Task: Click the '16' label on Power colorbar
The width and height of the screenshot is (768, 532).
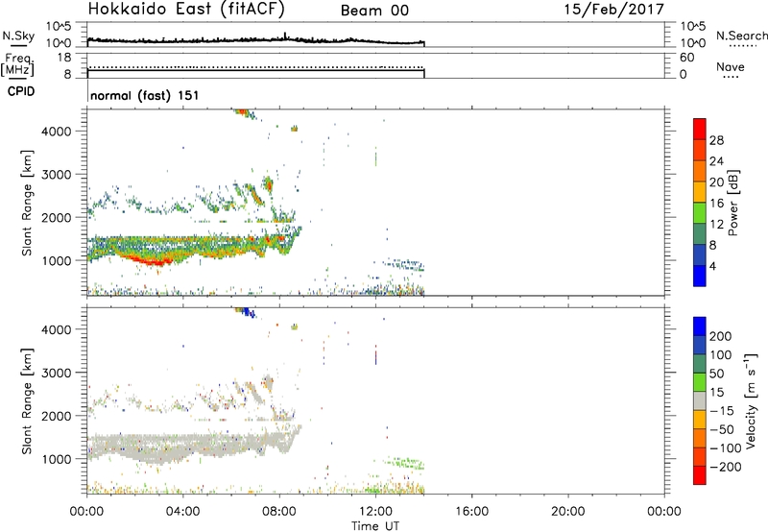Action: pyautogui.click(x=716, y=204)
